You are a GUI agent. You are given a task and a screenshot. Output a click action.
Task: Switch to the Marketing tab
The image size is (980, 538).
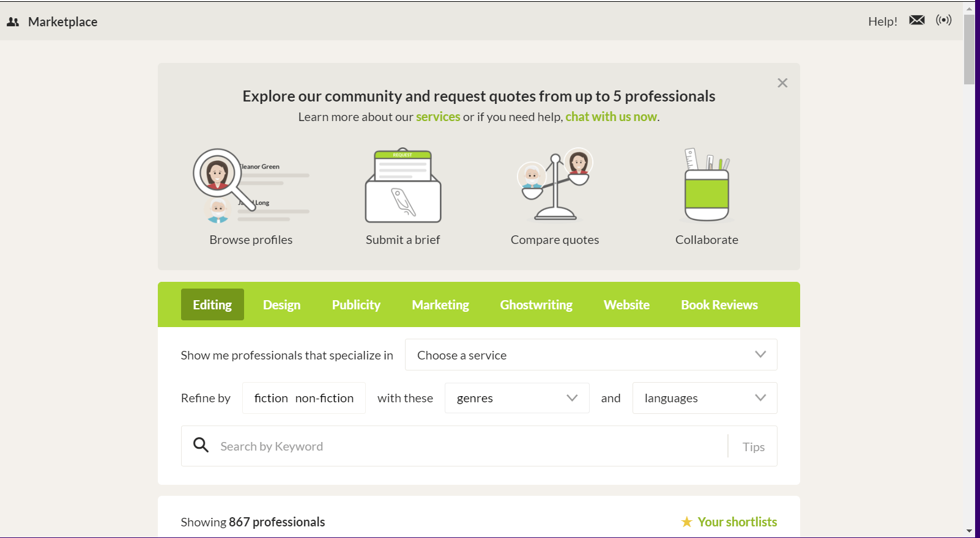440,304
